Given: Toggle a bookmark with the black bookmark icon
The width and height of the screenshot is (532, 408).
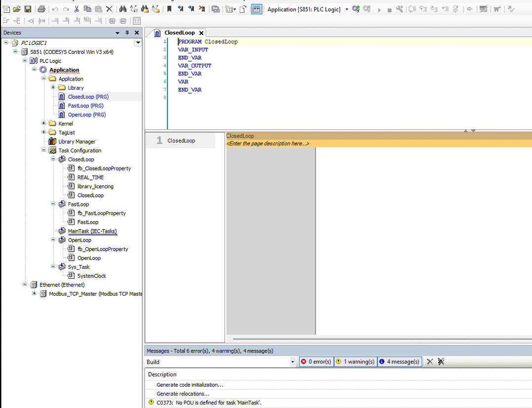Looking at the screenshot, I should [169, 9].
